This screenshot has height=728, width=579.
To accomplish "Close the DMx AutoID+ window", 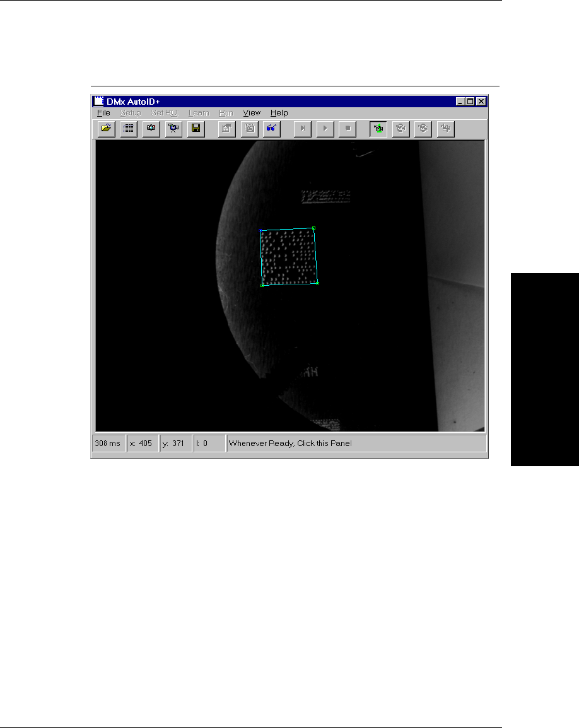I will pos(481,101).
